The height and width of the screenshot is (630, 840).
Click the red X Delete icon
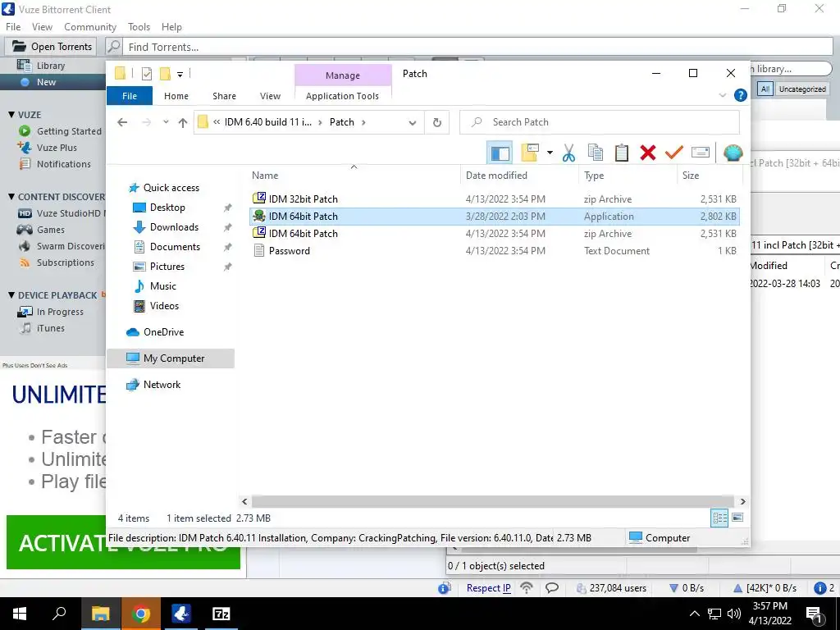[648, 153]
